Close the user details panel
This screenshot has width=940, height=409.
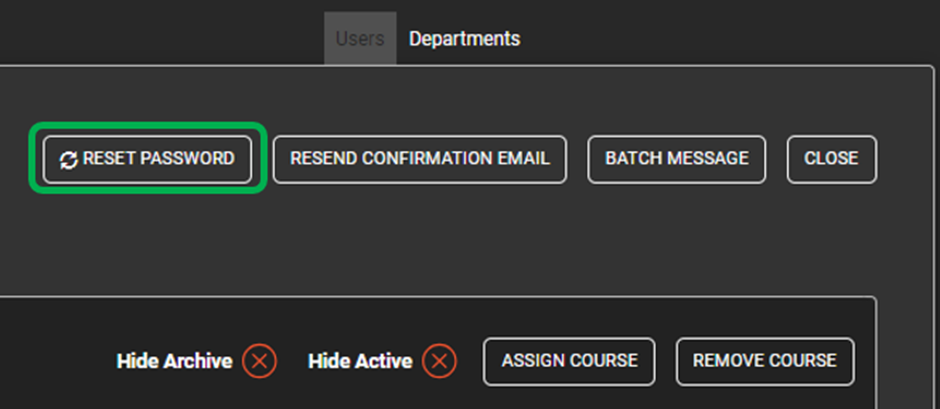(x=831, y=159)
